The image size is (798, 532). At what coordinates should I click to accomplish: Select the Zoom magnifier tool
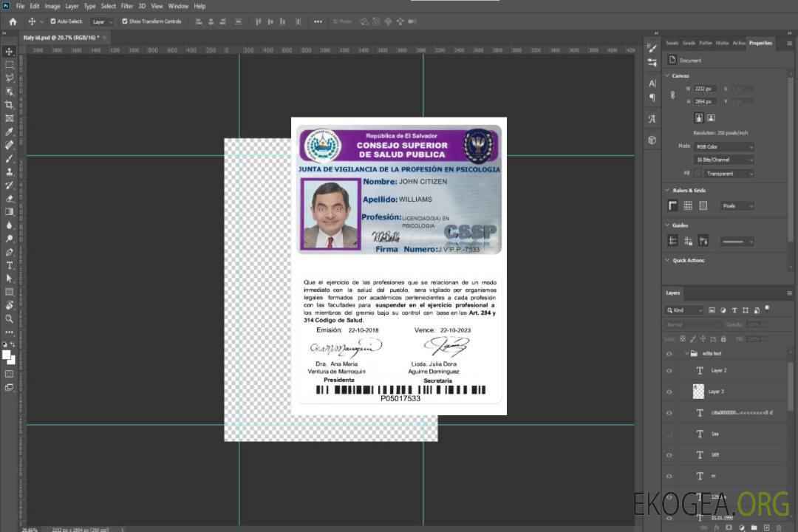[9, 318]
